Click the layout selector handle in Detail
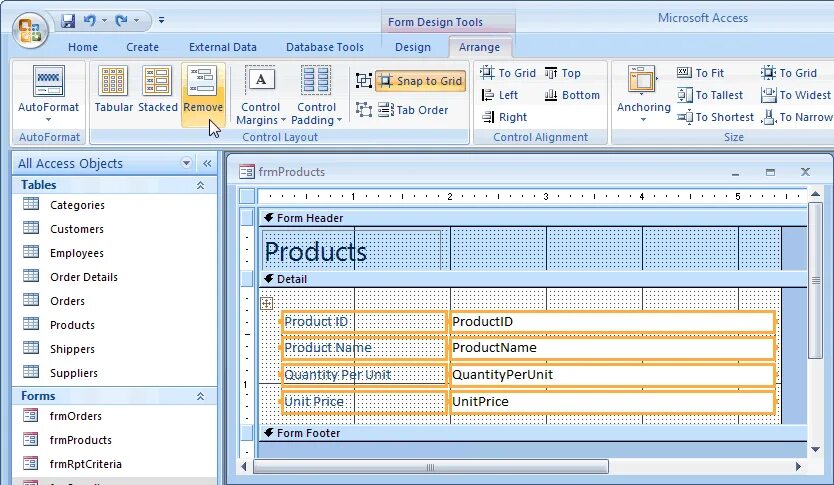The width and height of the screenshot is (834, 485). click(x=266, y=303)
